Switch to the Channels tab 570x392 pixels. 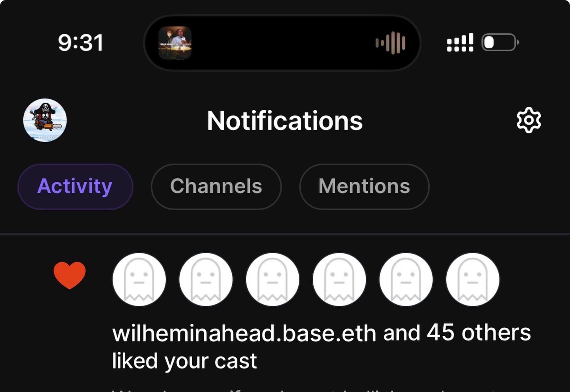[x=216, y=186]
